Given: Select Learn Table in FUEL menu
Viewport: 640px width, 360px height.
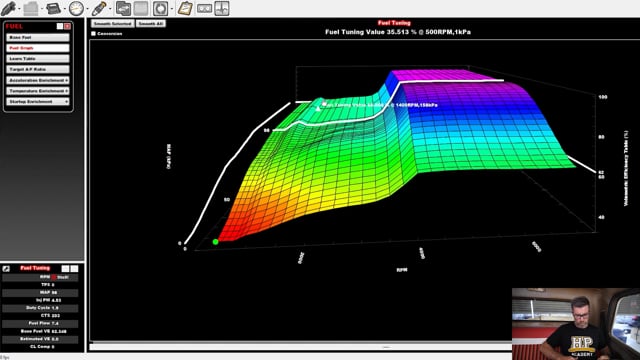Looking at the screenshot, I should [38, 58].
